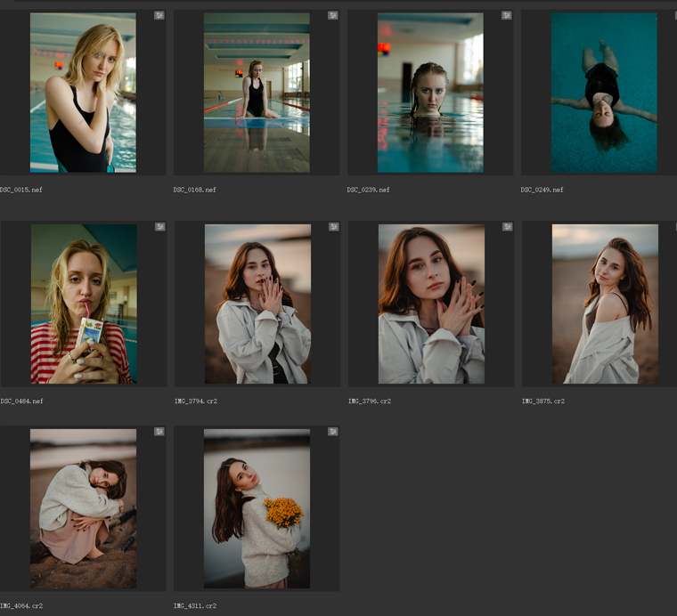Select the IMG_3875.cr2 bare shoulder portrait
The height and width of the screenshot is (616, 677).
[x=605, y=304]
